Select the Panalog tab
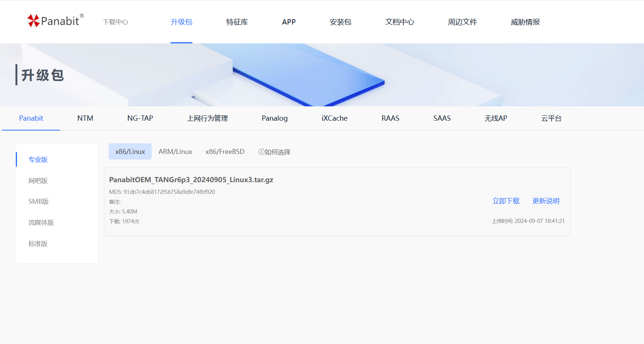Viewport: 644px width, 344px height. point(274,118)
